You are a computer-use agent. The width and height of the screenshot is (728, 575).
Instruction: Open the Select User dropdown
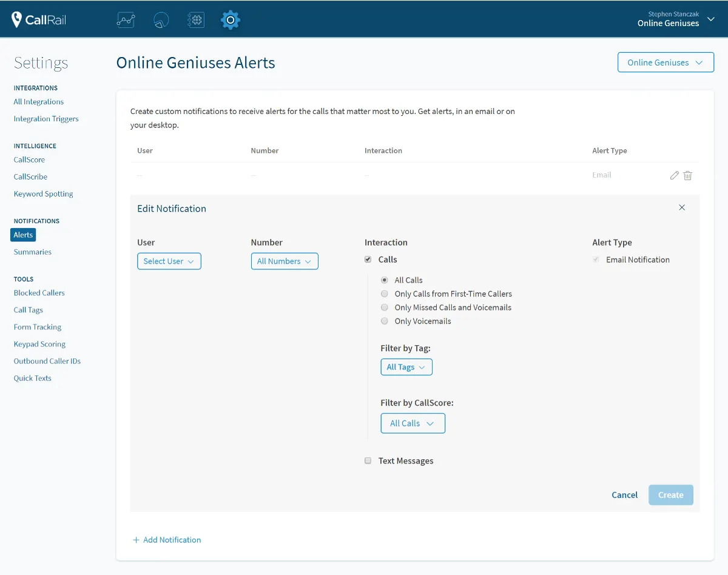(169, 261)
